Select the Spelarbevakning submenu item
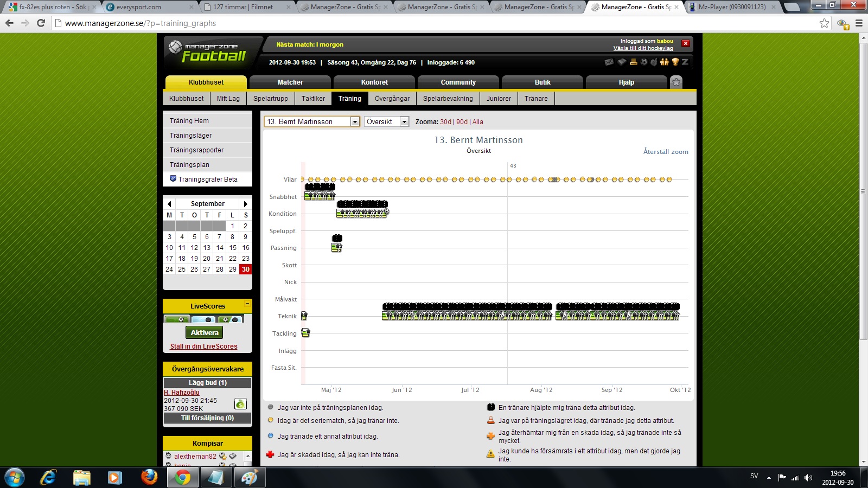This screenshot has width=868, height=488. [x=448, y=99]
